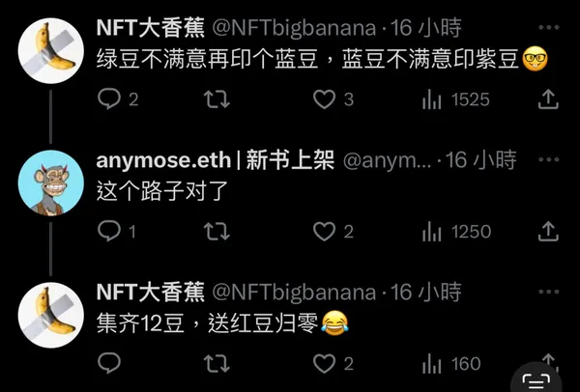Open more options on 集齐12豆 tweet

549,292
